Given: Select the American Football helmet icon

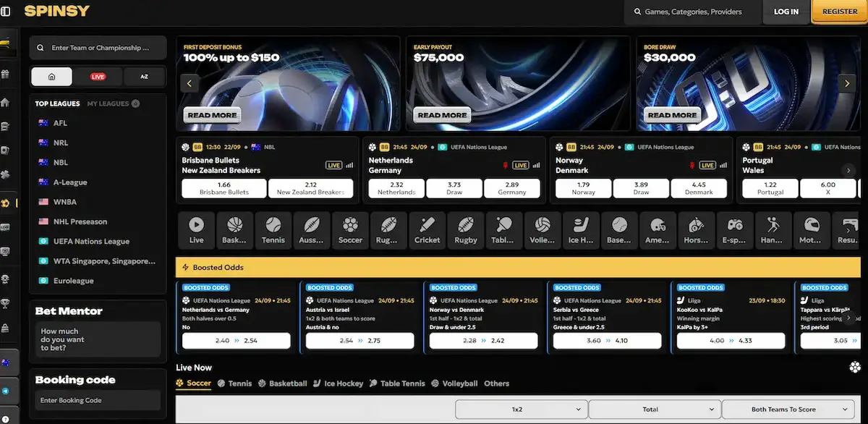Looking at the screenshot, I should [x=658, y=230].
